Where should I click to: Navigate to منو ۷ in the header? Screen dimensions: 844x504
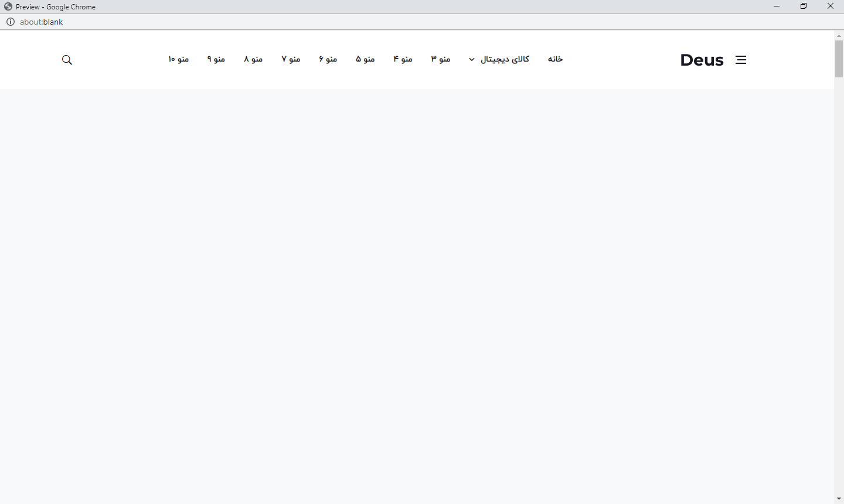coord(291,59)
